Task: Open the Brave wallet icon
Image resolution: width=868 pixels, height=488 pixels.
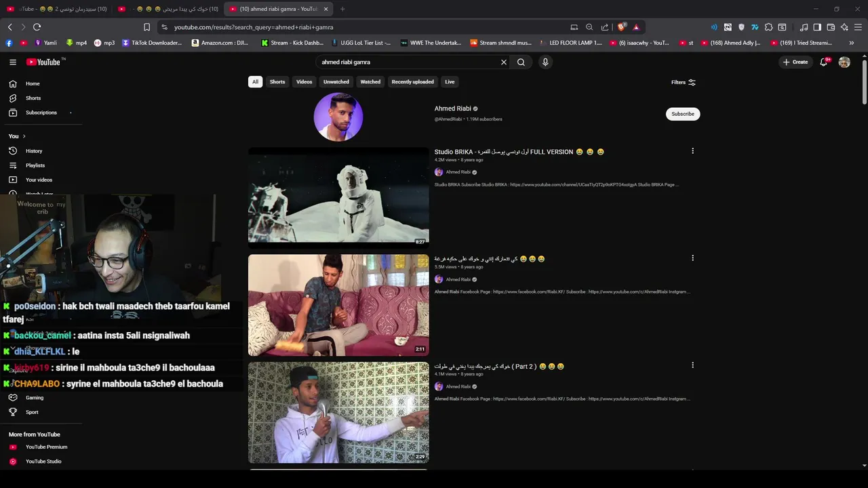Action: point(831,27)
